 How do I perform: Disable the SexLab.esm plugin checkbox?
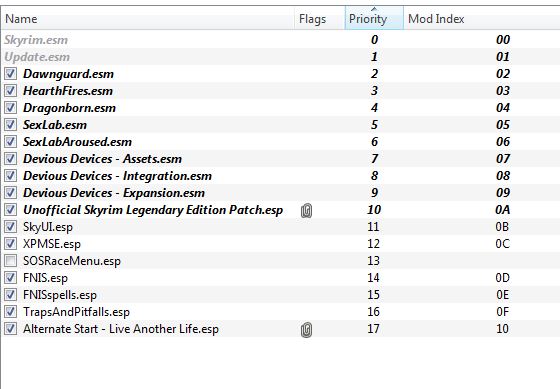click(x=10, y=125)
